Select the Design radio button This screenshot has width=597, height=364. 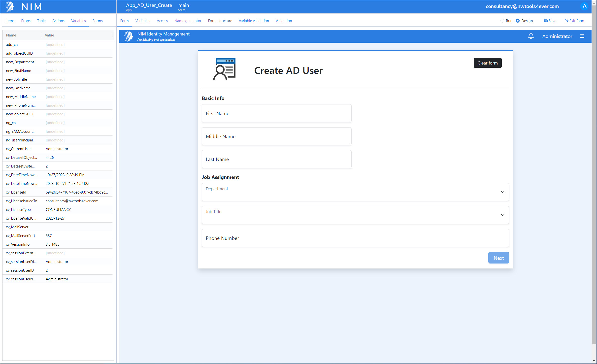(518, 21)
